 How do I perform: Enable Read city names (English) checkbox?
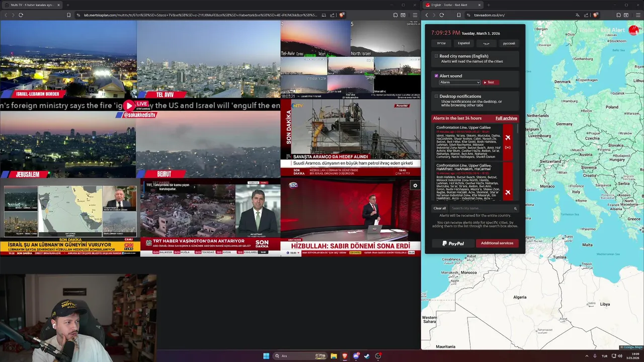436,56
